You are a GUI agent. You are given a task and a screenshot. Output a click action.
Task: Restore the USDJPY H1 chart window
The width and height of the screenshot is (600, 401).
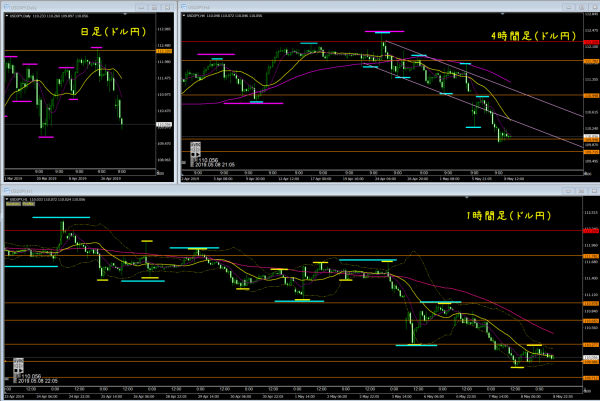(581, 191)
